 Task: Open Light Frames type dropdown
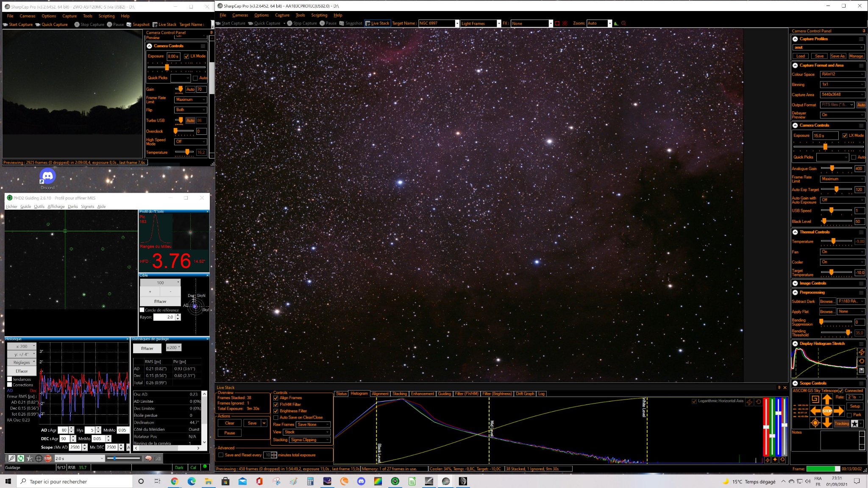pyautogui.click(x=499, y=23)
